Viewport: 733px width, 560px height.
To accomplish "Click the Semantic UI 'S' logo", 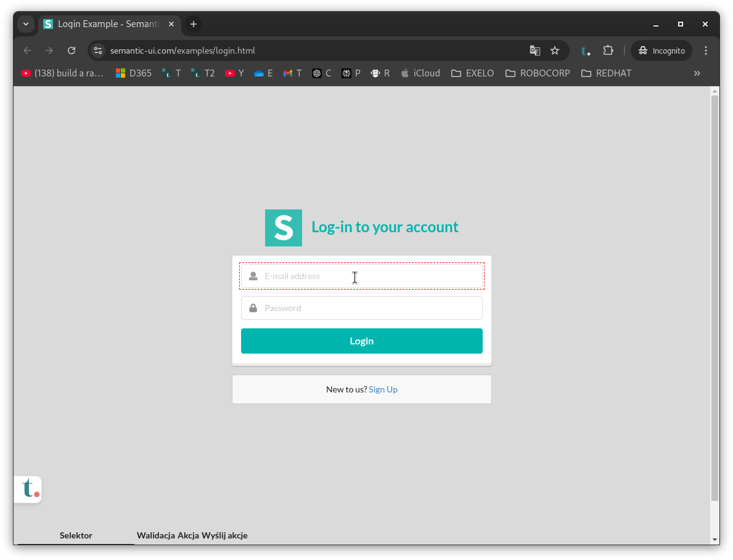I will 284,228.
